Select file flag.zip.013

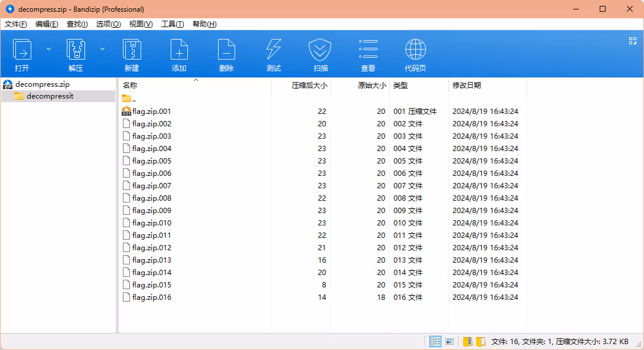coord(152,260)
